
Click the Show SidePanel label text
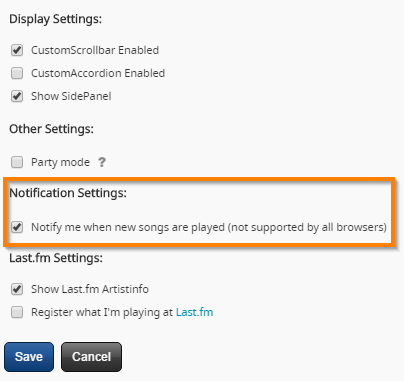click(x=71, y=96)
